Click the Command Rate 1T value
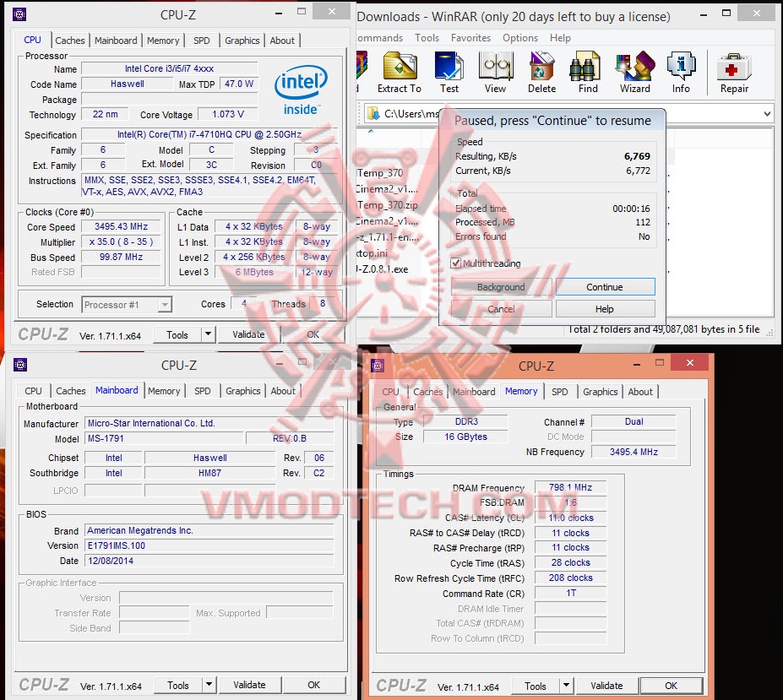Image resolution: width=783 pixels, height=700 pixels. pyautogui.click(x=570, y=593)
